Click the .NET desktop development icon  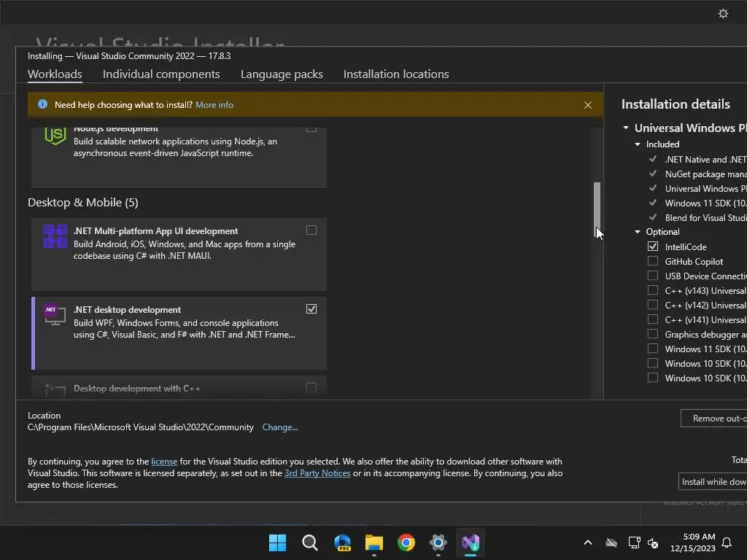[x=55, y=315]
